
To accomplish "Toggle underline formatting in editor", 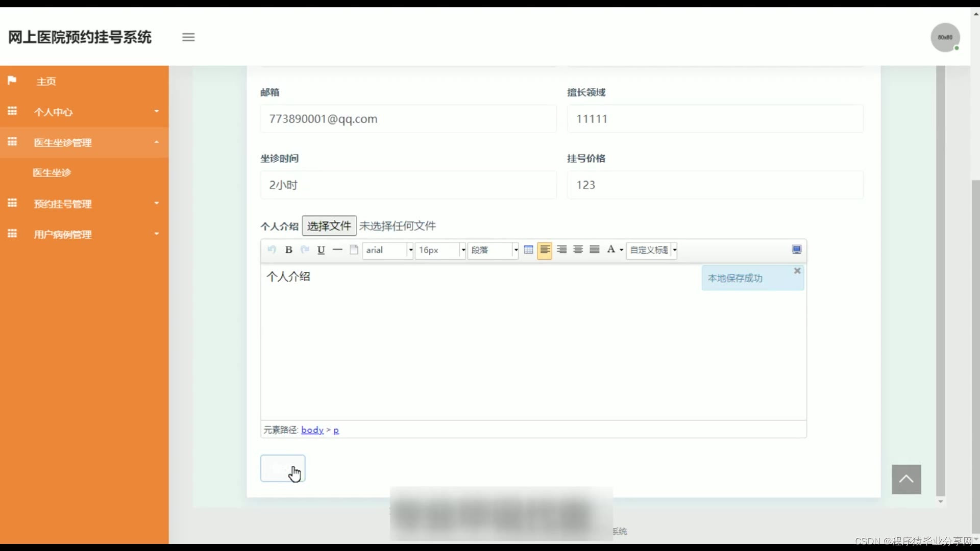I will pyautogui.click(x=321, y=250).
